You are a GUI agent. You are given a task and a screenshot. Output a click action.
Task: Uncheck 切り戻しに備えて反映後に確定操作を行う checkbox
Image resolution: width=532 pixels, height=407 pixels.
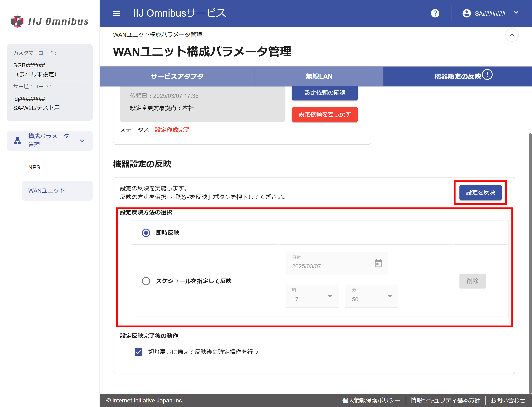(x=138, y=352)
